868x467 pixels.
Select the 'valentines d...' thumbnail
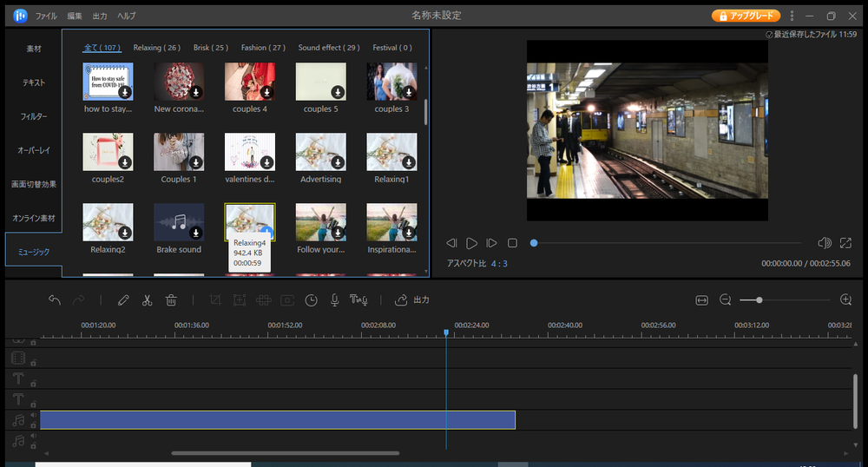pyautogui.click(x=250, y=152)
